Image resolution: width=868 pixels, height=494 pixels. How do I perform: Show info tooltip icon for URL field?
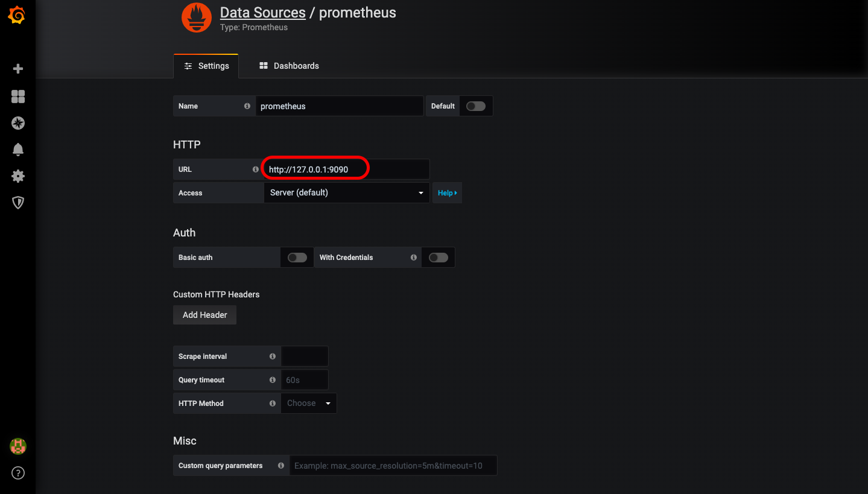tap(255, 169)
